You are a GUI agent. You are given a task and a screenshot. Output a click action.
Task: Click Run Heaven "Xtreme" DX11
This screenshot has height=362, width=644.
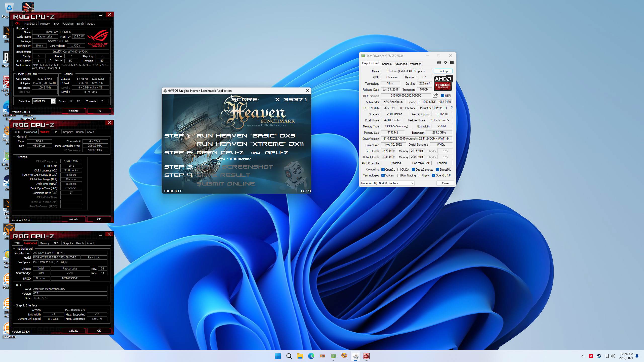250,144
